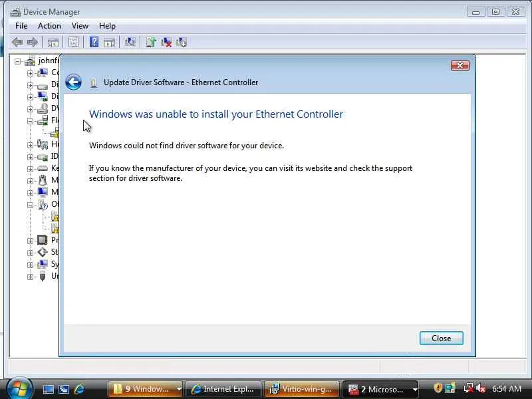Open Properties via the toolbar icon

coord(73,43)
